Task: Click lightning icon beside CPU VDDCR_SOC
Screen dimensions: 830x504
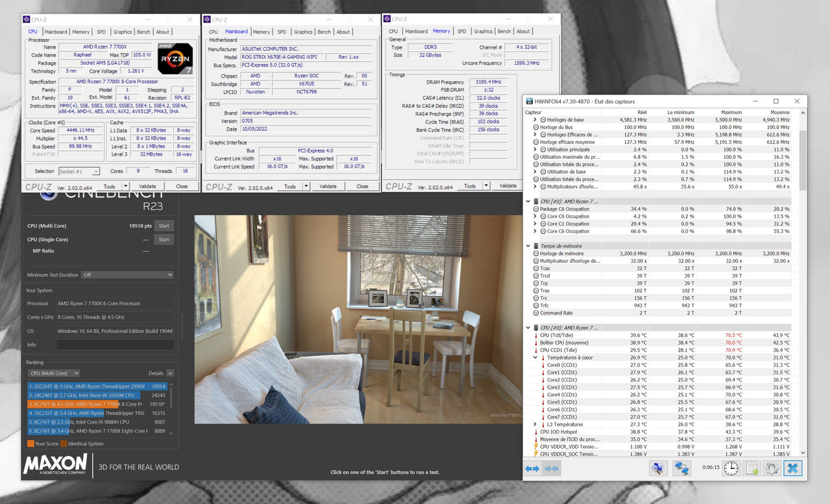Action: [x=536, y=454]
